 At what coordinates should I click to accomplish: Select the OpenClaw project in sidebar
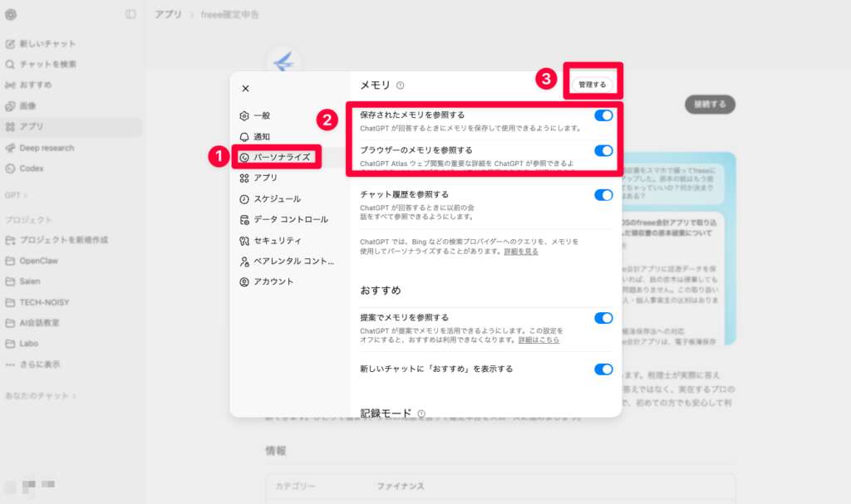(x=34, y=261)
